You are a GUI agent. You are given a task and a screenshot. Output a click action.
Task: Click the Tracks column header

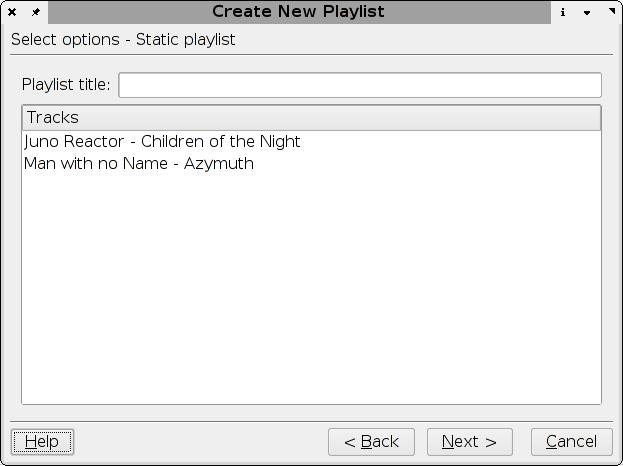click(x=311, y=118)
